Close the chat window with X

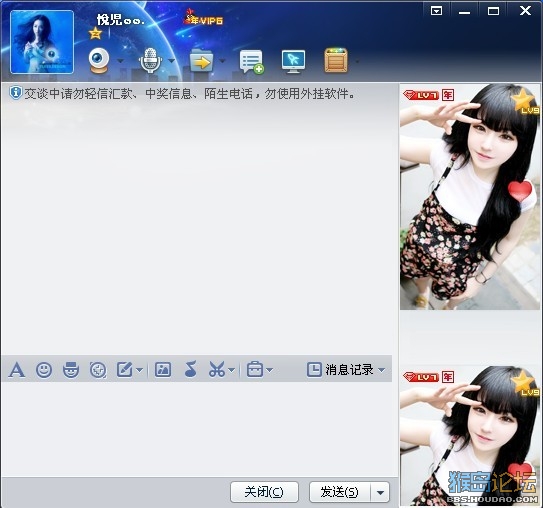tap(525, 11)
